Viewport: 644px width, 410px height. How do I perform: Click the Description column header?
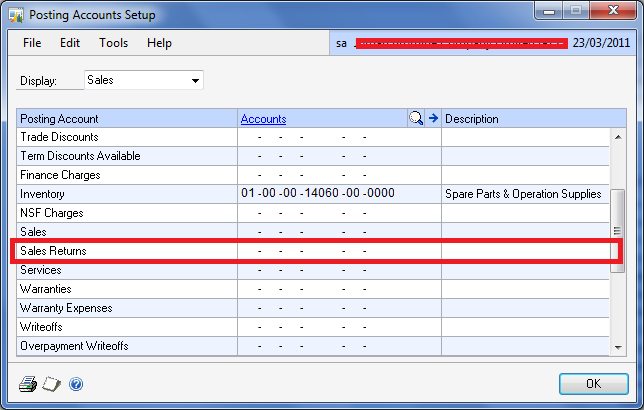coord(534,118)
